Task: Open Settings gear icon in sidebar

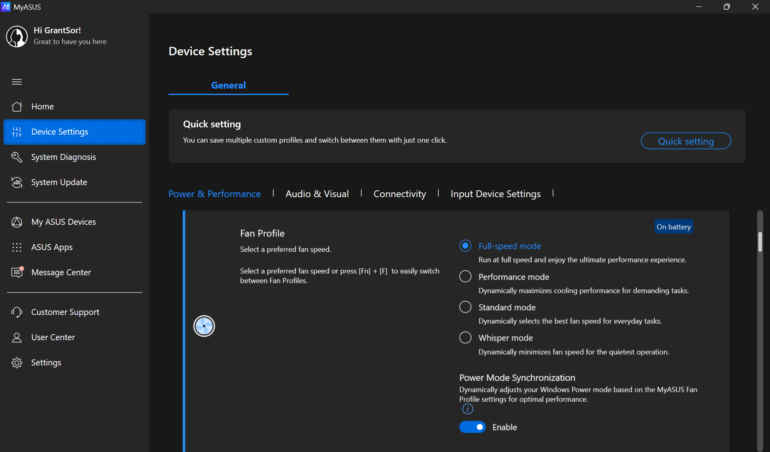Action: 17,363
